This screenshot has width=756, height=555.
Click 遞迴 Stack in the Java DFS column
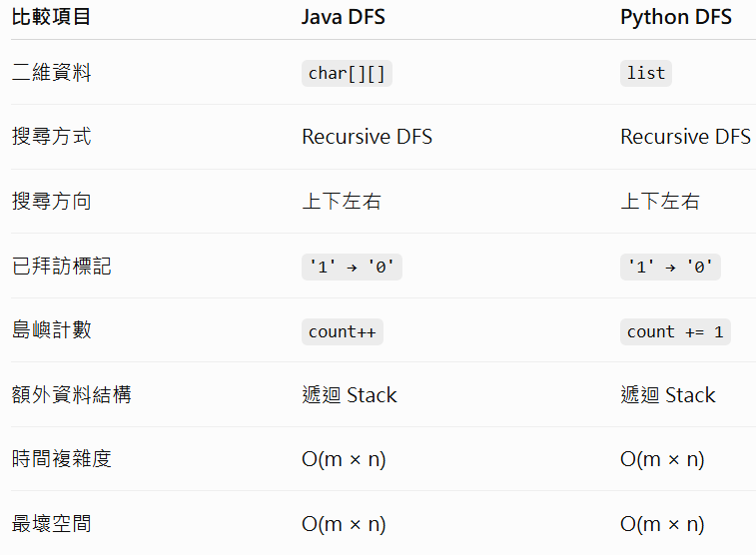350,395
